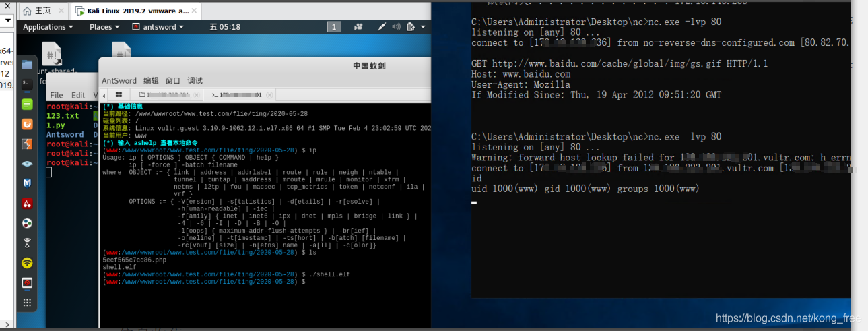
Task: Click the GET http://www.baidu.com request line
Action: (620, 63)
